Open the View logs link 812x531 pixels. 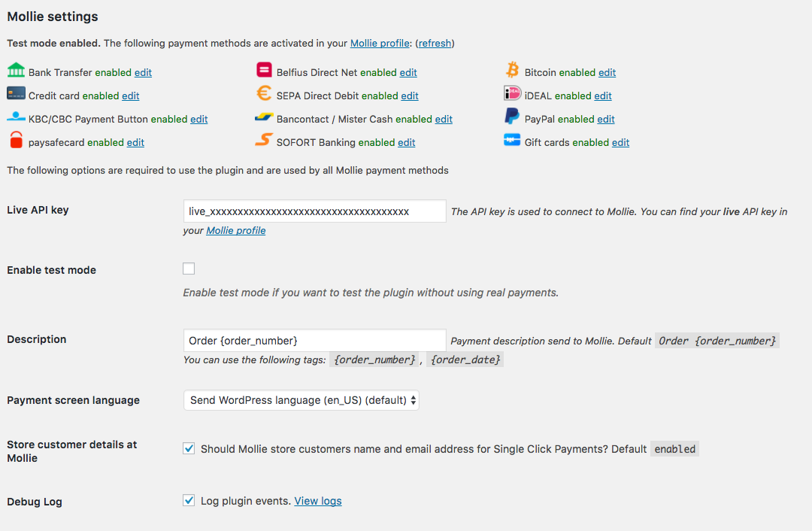coord(317,501)
